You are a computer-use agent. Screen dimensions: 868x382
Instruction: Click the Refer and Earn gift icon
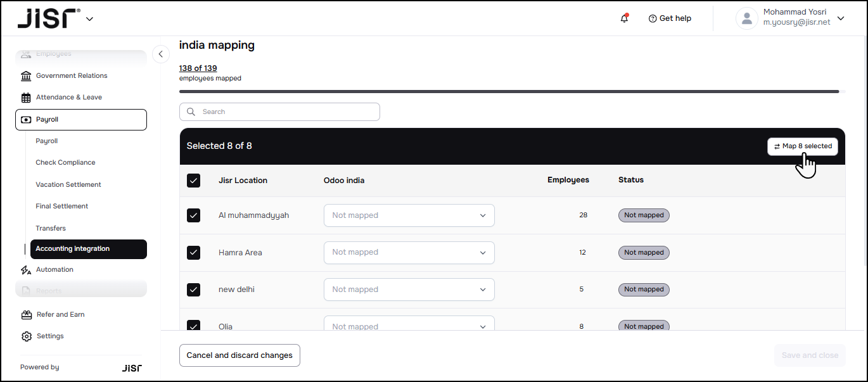pyautogui.click(x=26, y=315)
